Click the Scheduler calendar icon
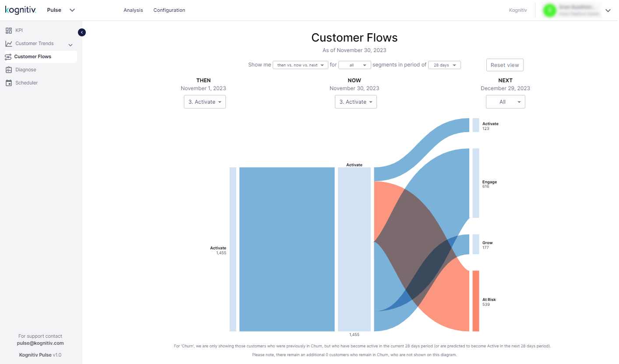 (x=8, y=83)
